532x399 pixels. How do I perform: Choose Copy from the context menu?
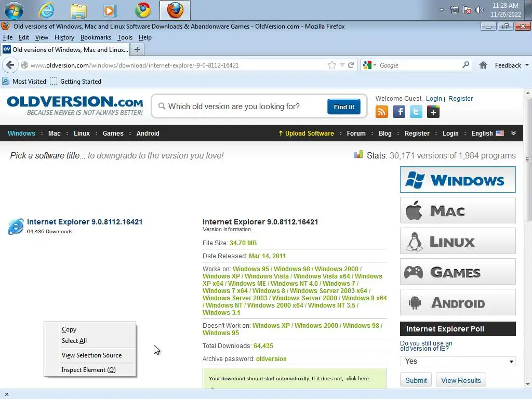[x=89, y=329]
